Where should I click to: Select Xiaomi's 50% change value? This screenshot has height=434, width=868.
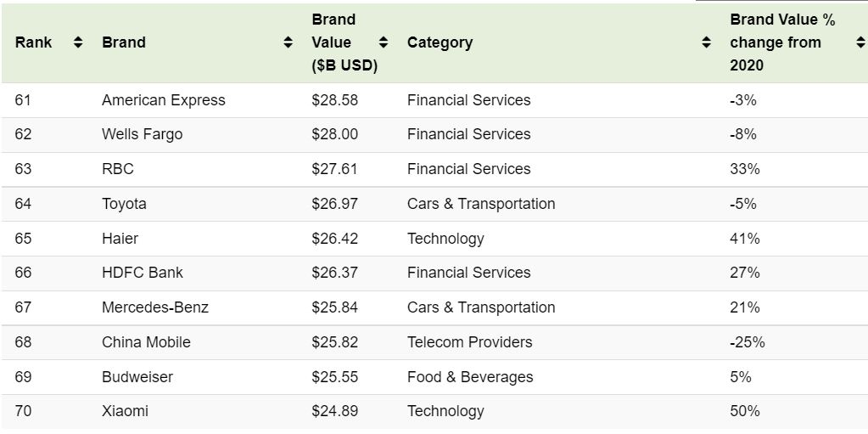(x=744, y=411)
